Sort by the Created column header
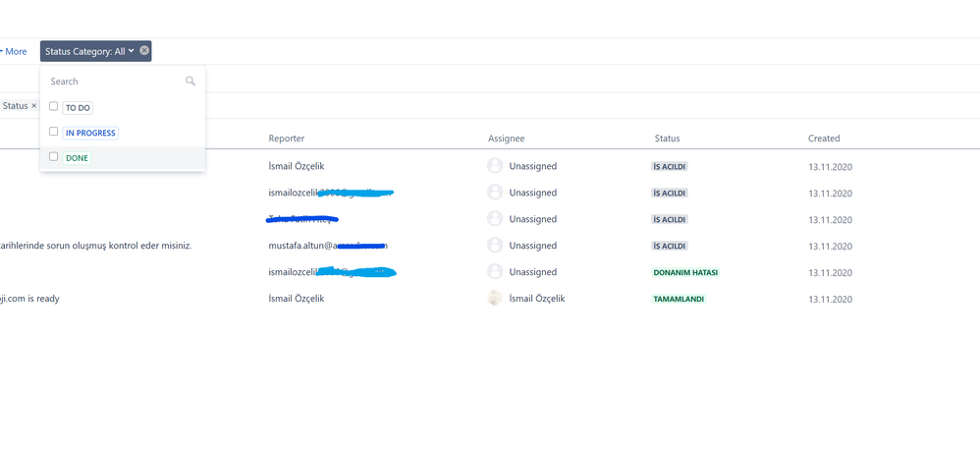The image size is (980, 449). pos(824,139)
